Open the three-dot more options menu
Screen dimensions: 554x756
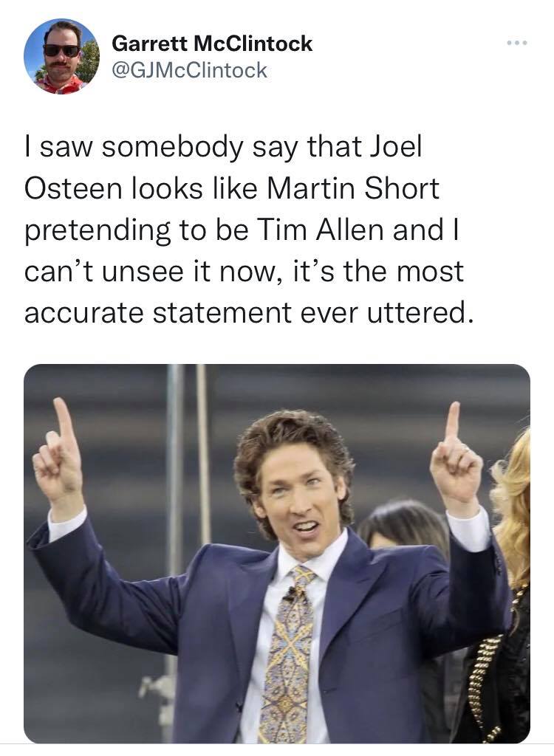coord(517,43)
